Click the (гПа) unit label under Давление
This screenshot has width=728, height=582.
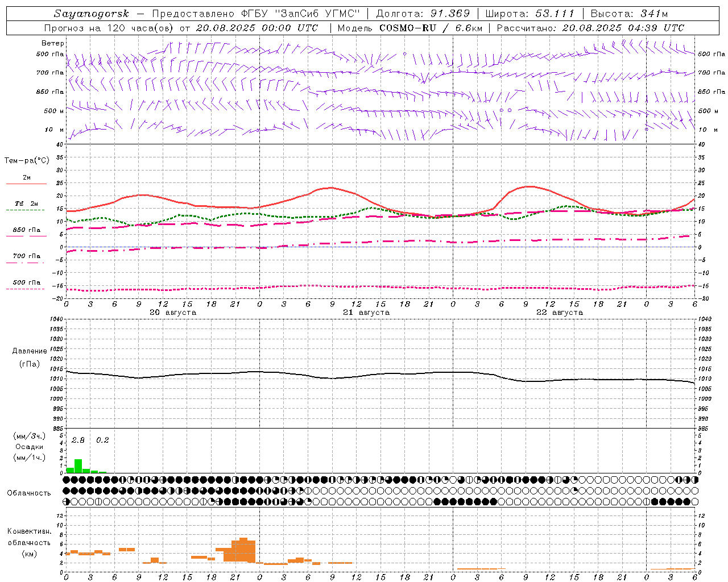point(30,364)
